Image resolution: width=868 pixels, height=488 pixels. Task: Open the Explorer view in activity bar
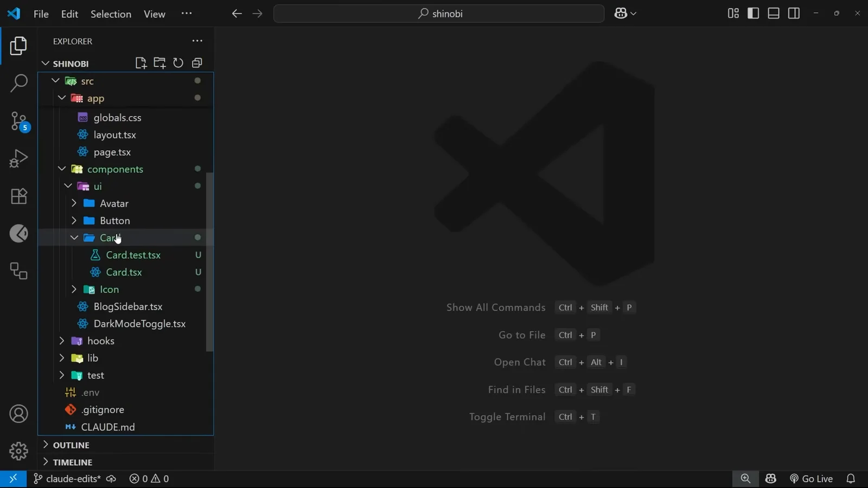click(18, 46)
